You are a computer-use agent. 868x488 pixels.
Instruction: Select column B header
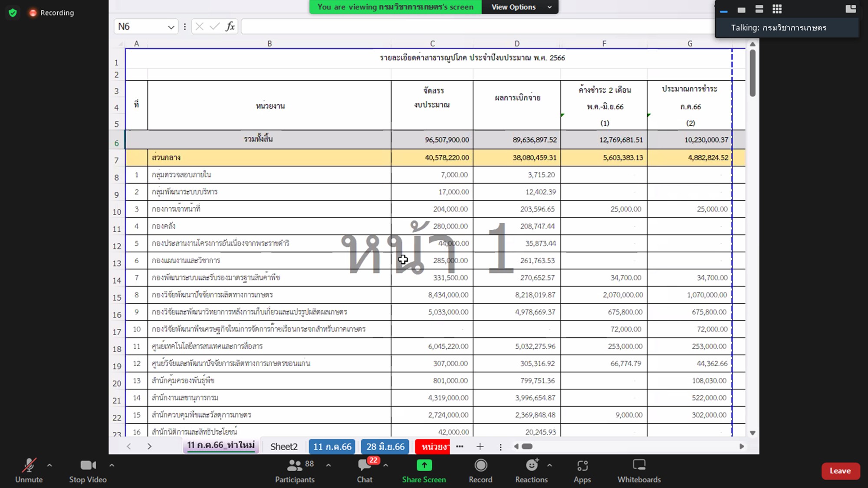(270, 43)
